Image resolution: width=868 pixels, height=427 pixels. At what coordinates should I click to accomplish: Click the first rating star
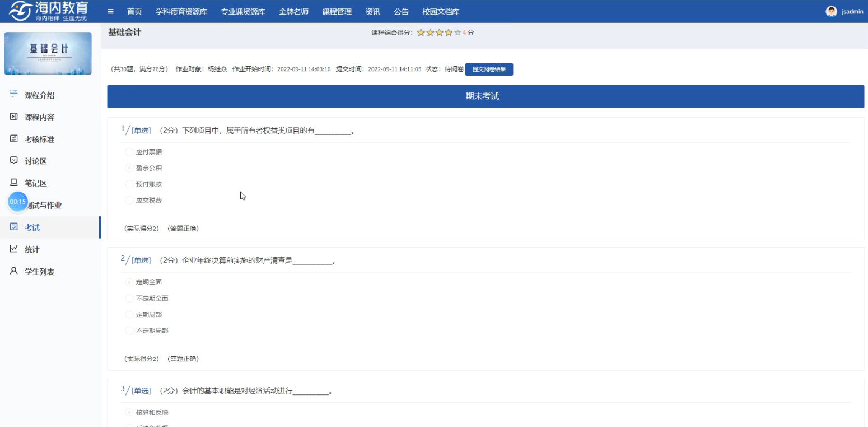point(421,33)
